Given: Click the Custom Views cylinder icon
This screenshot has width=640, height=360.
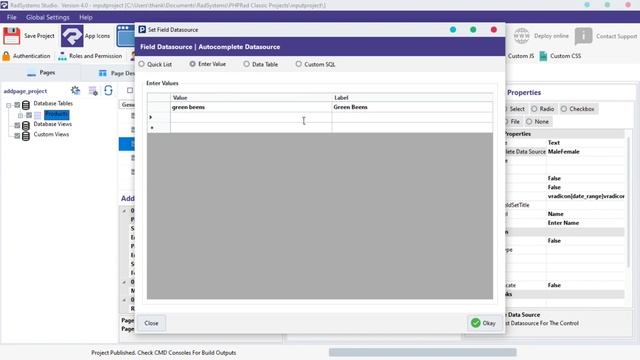Looking at the screenshot, I should [26, 136].
